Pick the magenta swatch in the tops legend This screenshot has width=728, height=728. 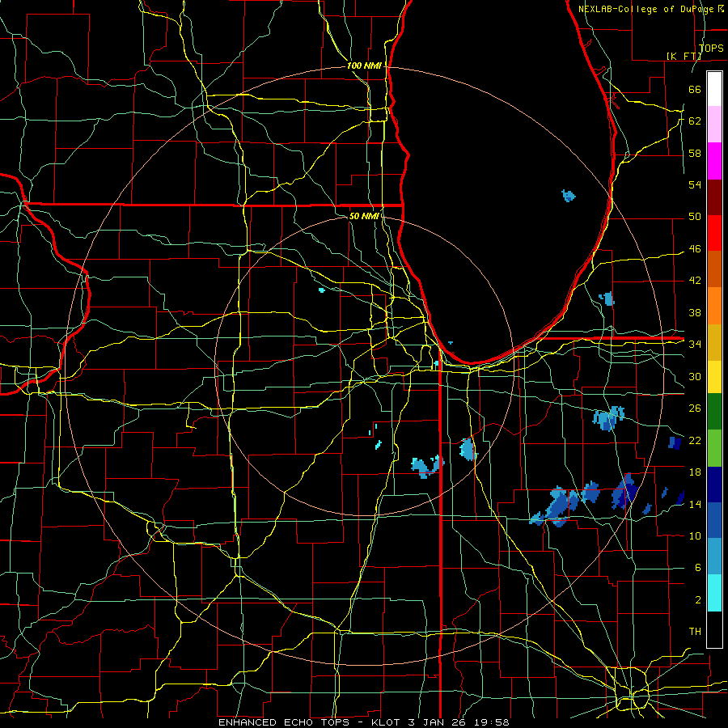[714, 161]
